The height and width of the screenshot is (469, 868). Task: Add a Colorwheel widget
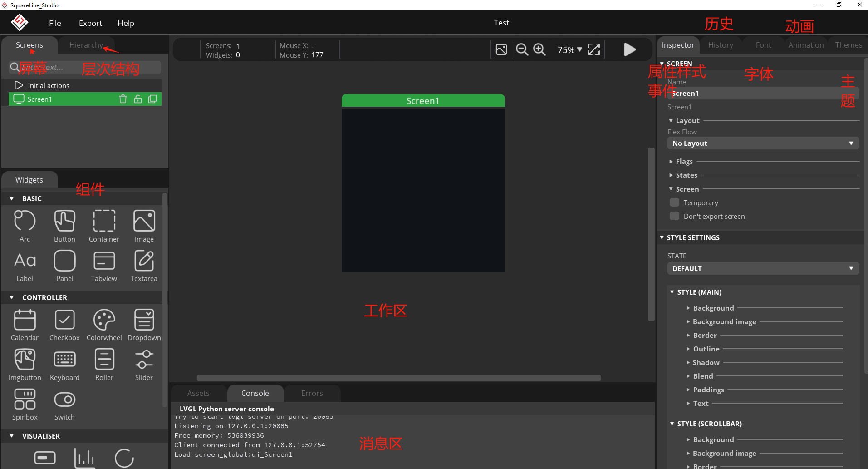coord(104,325)
